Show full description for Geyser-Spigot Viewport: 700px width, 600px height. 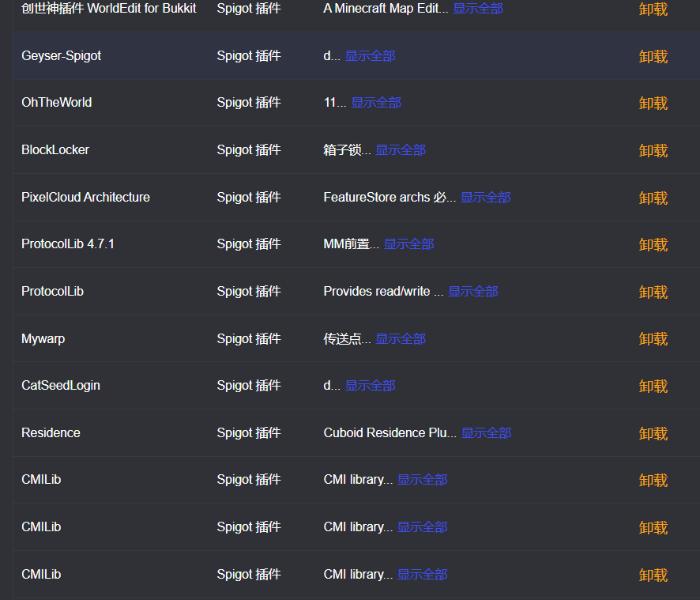point(370,56)
